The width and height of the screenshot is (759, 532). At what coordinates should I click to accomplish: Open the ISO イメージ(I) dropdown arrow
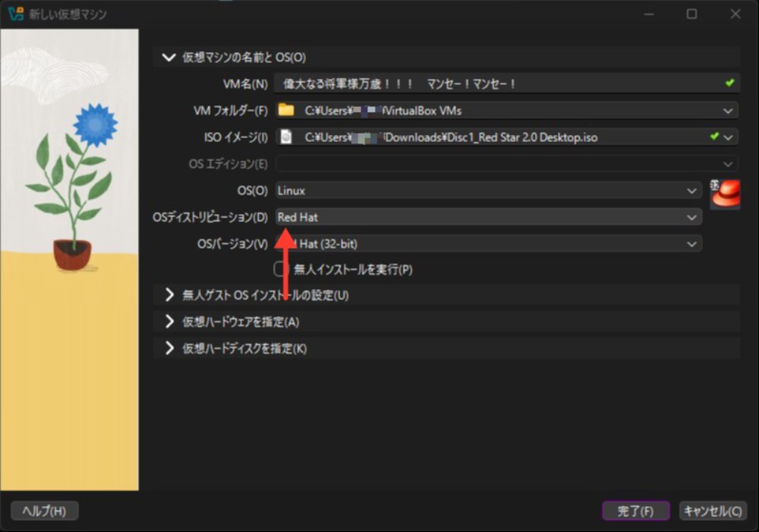[x=728, y=137]
